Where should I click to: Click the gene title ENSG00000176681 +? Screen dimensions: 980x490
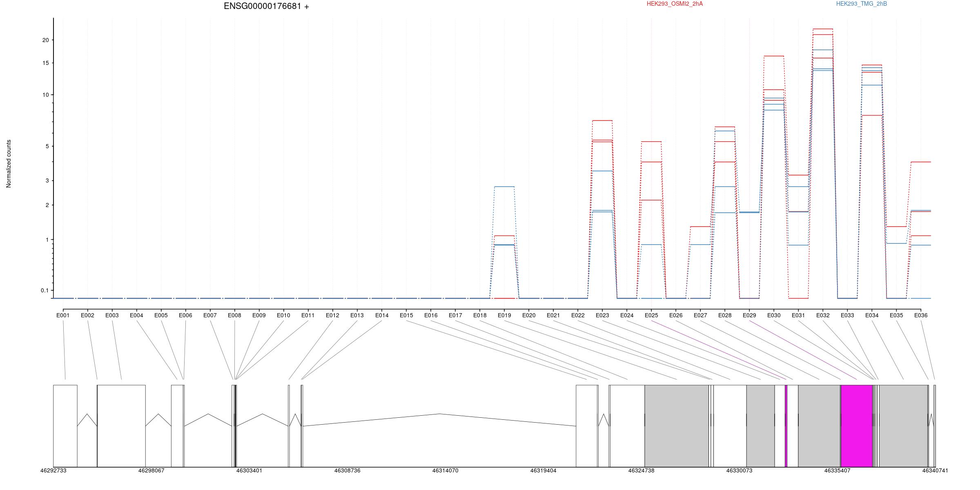[x=266, y=6]
